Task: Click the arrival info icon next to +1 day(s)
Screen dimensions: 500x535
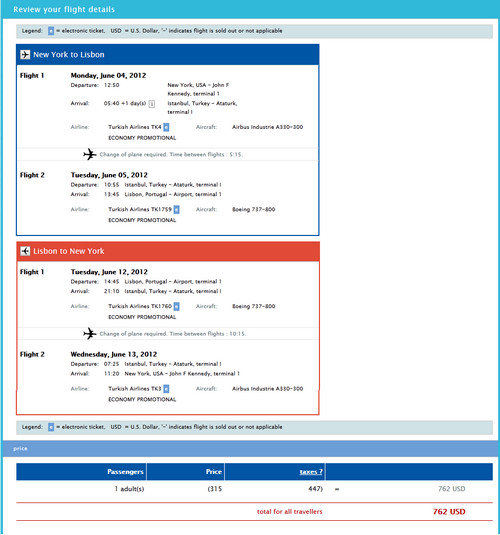Action: tap(152, 104)
